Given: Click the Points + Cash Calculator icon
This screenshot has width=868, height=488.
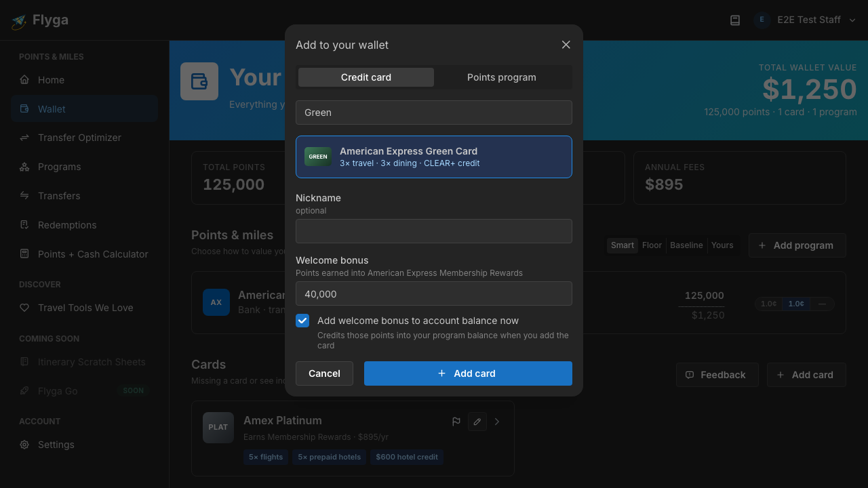Looking at the screenshot, I should [x=24, y=253].
